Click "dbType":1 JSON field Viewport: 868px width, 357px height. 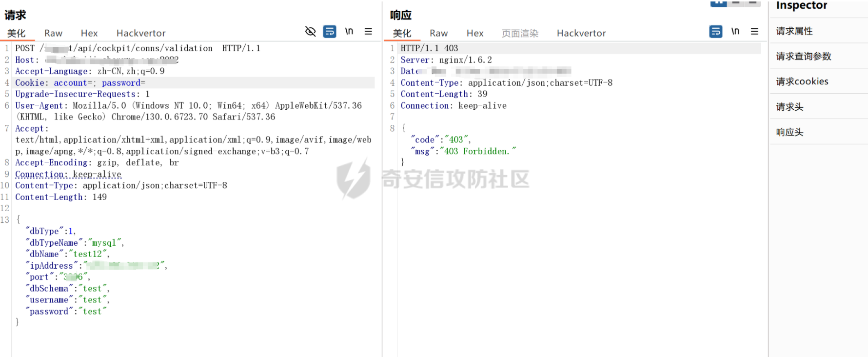(x=51, y=231)
